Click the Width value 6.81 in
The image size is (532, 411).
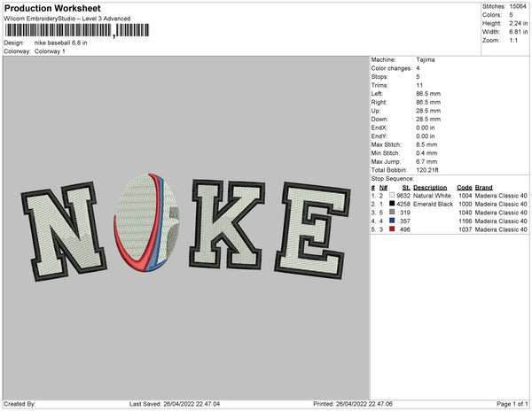point(519,32)
